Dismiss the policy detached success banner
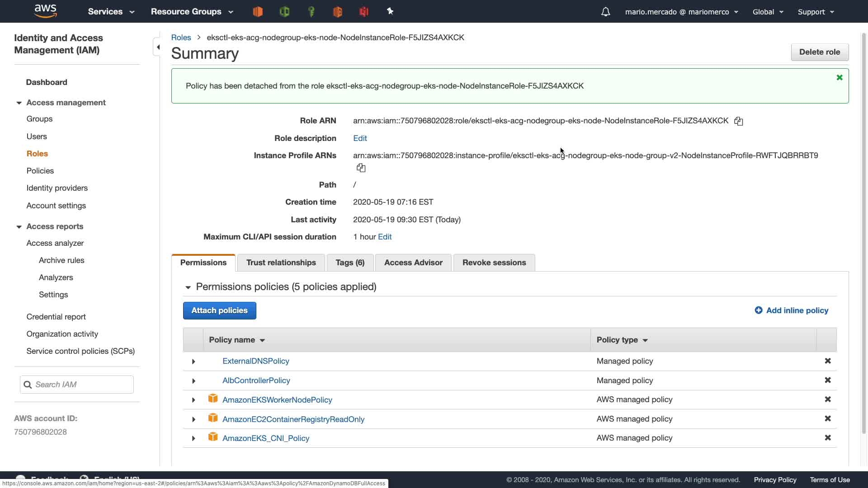The height and width of the screenshot is (488, 868). (x=839, y=78)
